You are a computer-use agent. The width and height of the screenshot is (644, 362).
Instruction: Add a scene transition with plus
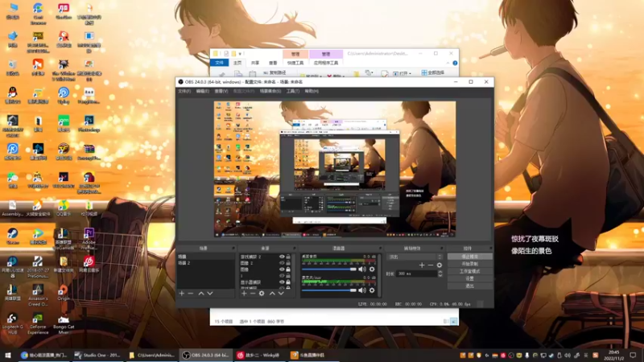click(x=422, y=265)
